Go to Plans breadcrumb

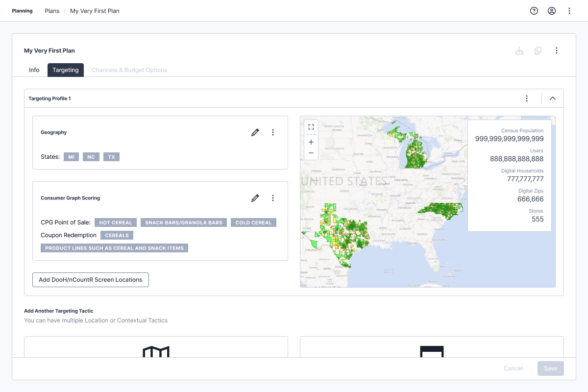(x=52, y=11)
